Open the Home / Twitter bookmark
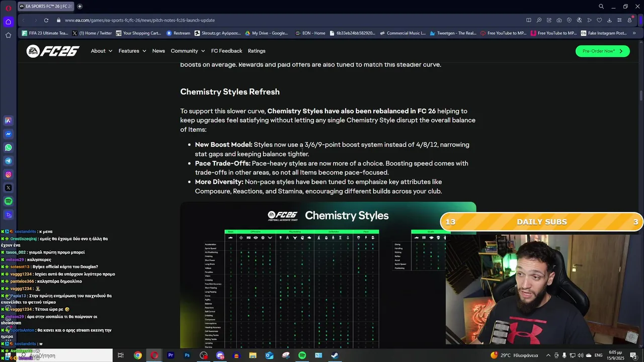Image resolution: width=644 pixels, height=362 pixels. [x=92, y=33]
